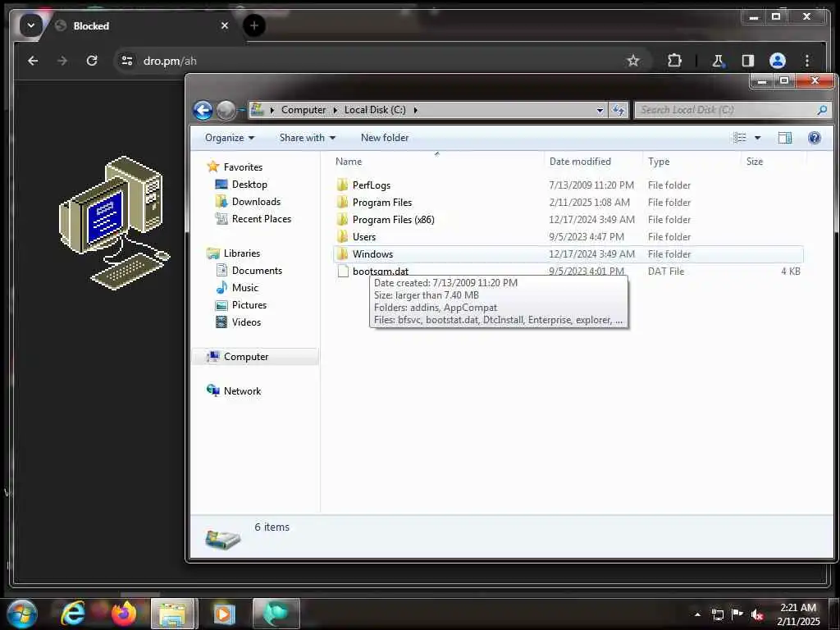840x630 pixels.
Task: Click arrow after Computer in breadcrumb
Action: [335, 110]
